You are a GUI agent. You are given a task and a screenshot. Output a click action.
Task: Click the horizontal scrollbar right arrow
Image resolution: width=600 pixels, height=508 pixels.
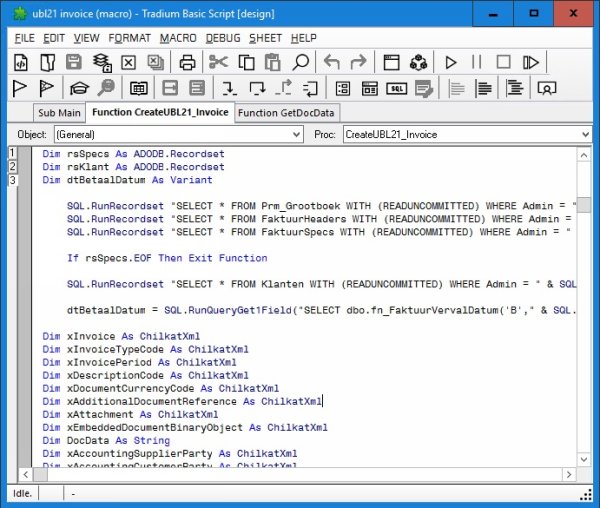point(569,475)
